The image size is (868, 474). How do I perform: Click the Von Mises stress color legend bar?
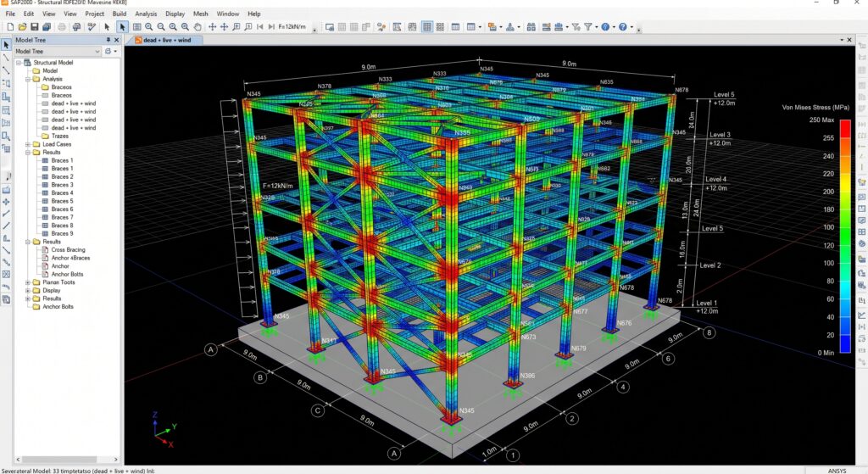coord(845,236)
